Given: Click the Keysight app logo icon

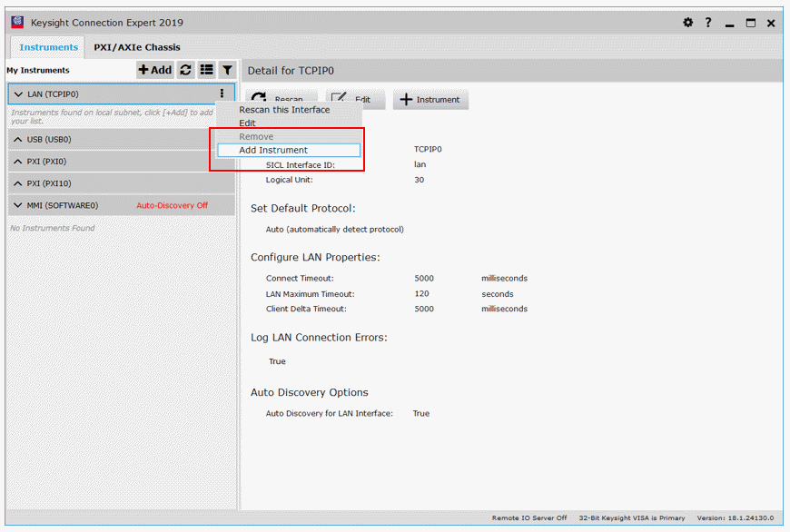Looking at the screenshot, I should point(17,22).
